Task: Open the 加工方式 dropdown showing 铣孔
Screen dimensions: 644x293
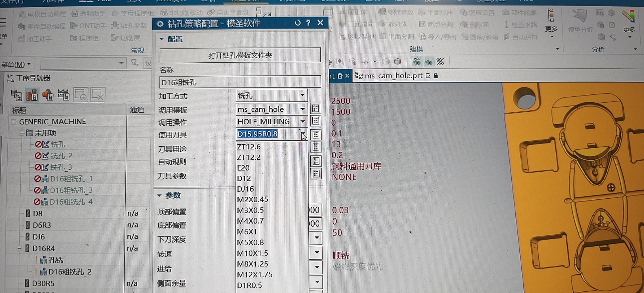Action: point(272,95)
